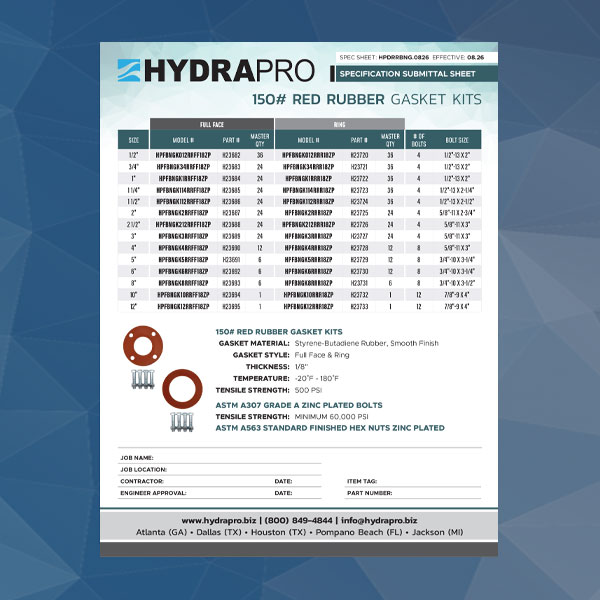The width and height of the screenshot is (600, 600).
Task: Click thickness value 1/8"
Action: (301, 367)
